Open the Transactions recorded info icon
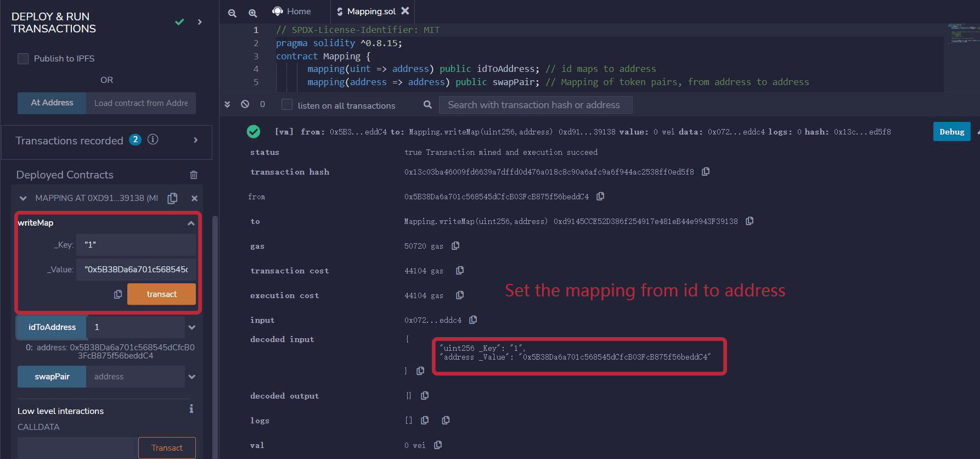Screen dimensions: 980x459 (153, 140)
